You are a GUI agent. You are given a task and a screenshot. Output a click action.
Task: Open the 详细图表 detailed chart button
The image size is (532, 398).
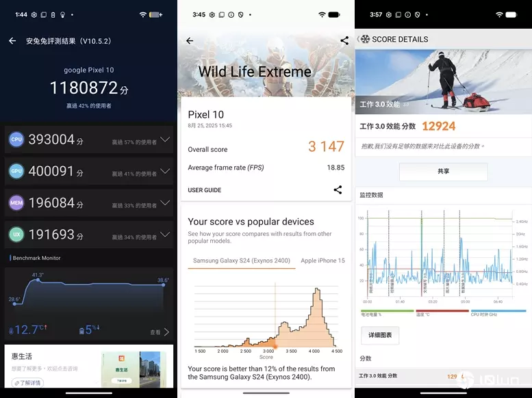coord(380,335)
